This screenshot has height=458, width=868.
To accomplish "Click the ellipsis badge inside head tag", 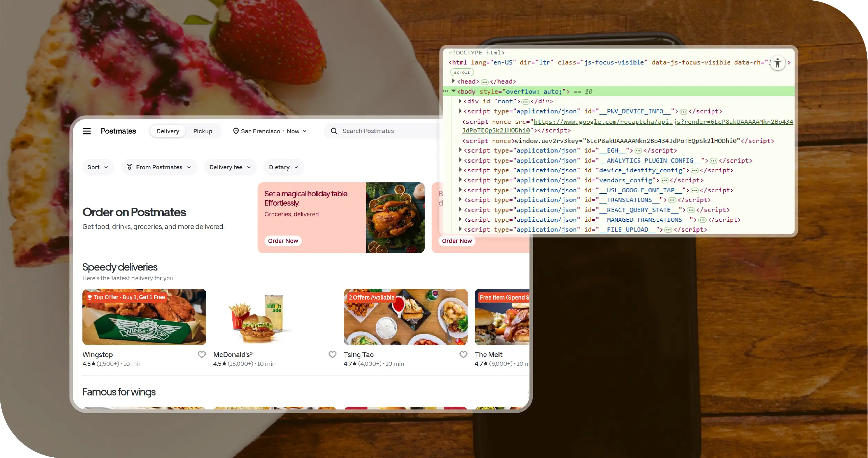I will tap(485, 82).
